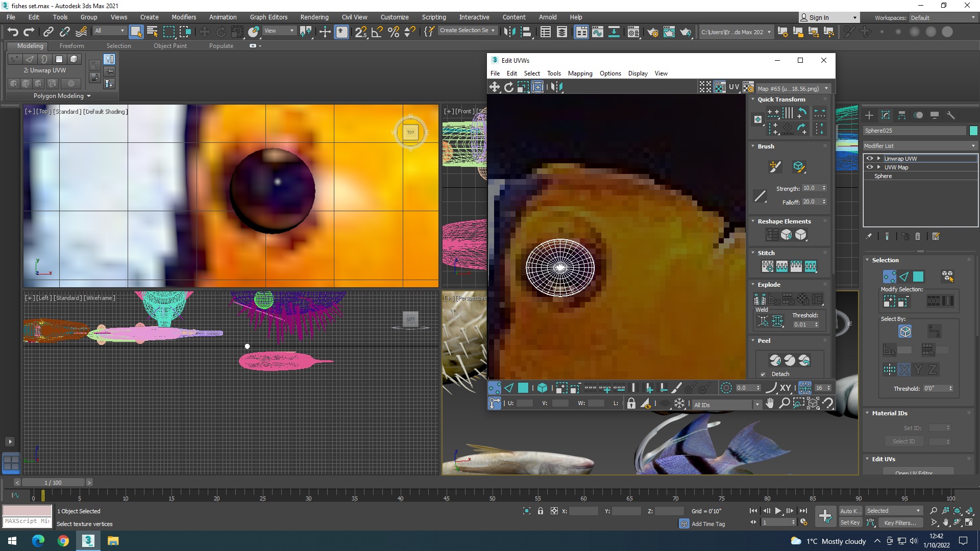Open the Modifier List dropdown
Screen dimensions: 980x551
click(x=920, y=146)
